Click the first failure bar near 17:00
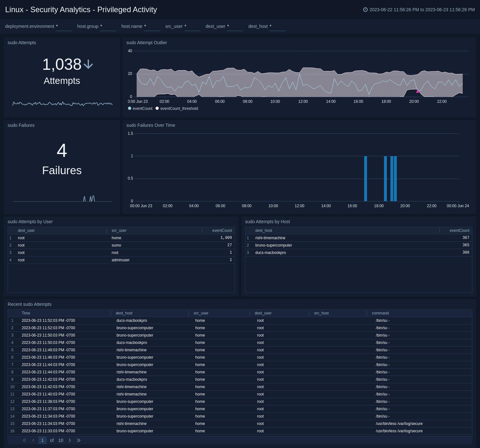480x448 pixels. tap(365, 179)
